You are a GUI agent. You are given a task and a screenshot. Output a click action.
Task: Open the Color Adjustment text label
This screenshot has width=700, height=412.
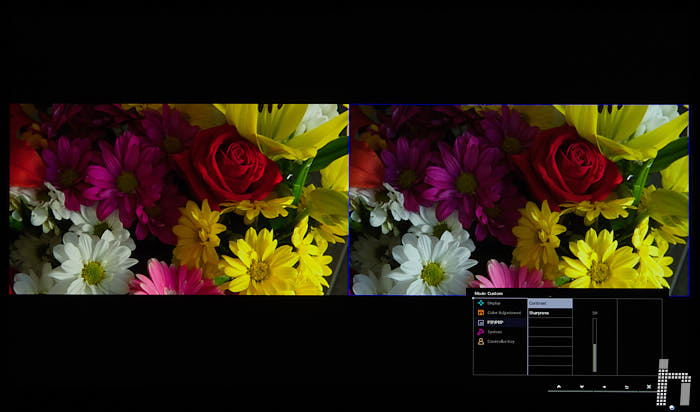pyautogui.click(x=504, y=312)
